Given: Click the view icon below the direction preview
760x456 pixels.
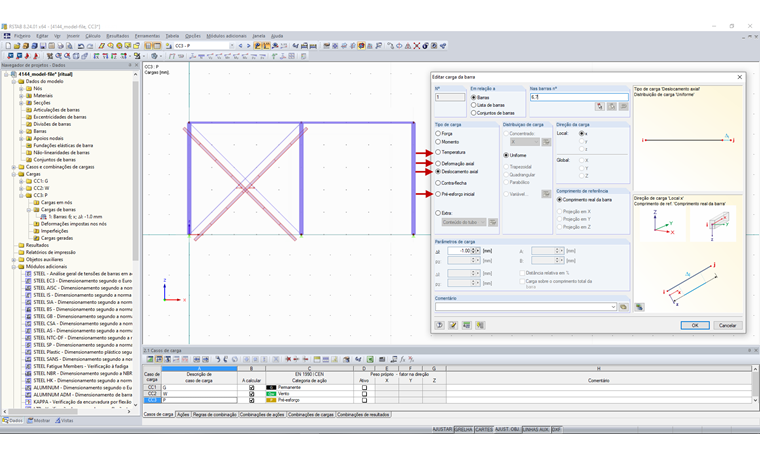Looking at the screenshot, I should tap(639, 307).
